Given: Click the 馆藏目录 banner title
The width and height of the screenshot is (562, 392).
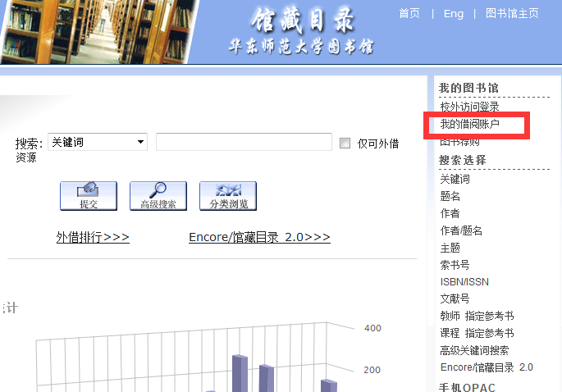Looking at the screenshot, I should coord(303,20).
